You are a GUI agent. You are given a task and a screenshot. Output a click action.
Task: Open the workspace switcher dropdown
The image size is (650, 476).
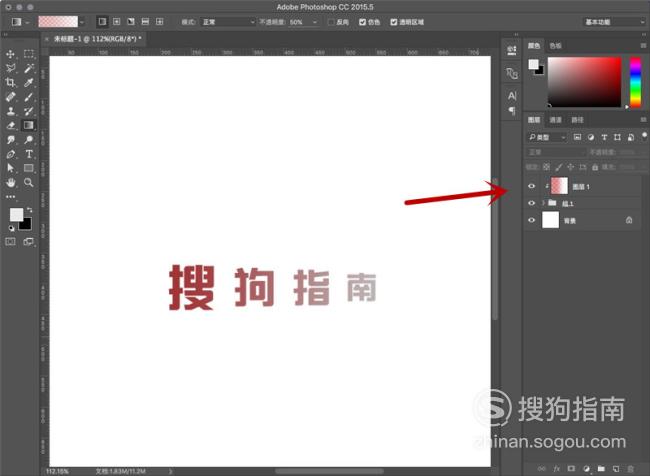[613, 22]
